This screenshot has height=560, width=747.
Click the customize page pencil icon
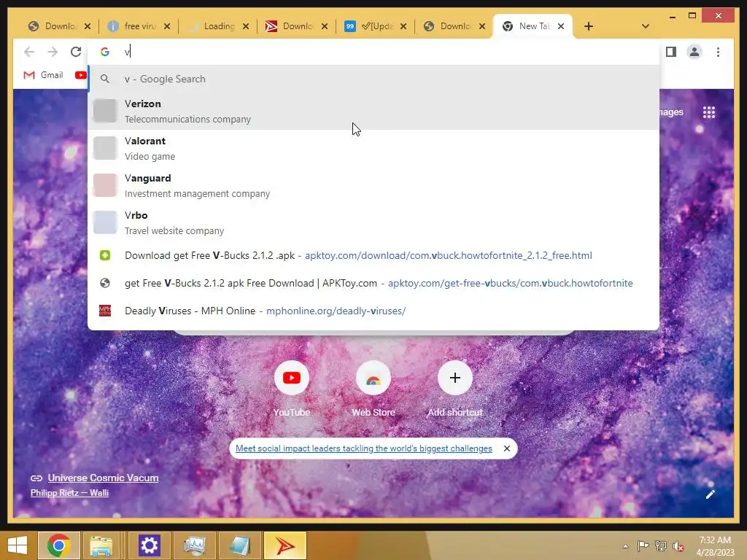[x=710, y=494]
